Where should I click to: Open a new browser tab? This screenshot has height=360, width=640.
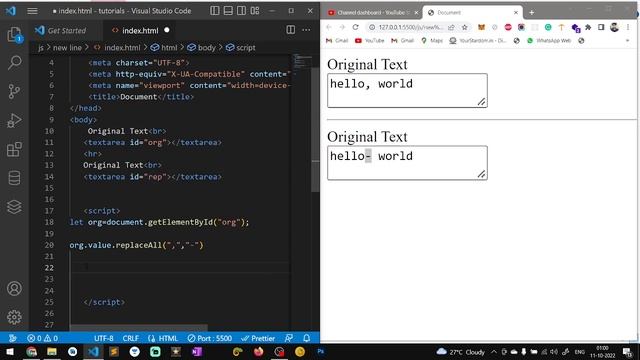point(531,13)
